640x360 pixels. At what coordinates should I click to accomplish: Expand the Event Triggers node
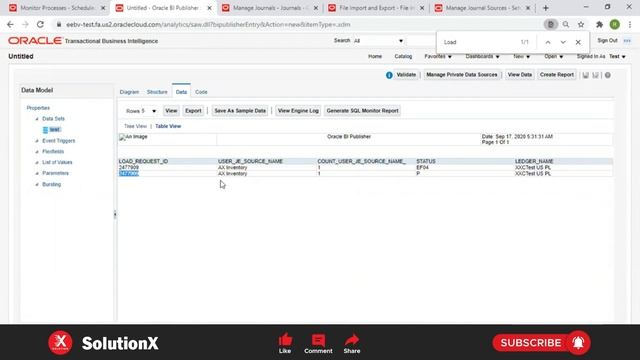pos(37,141)
